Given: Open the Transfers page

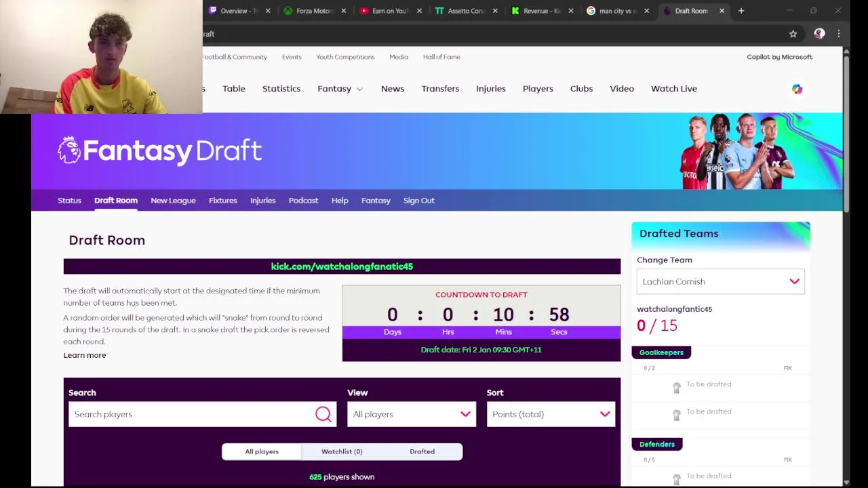Looking at the screenshot, I should [x=440, y=89].
